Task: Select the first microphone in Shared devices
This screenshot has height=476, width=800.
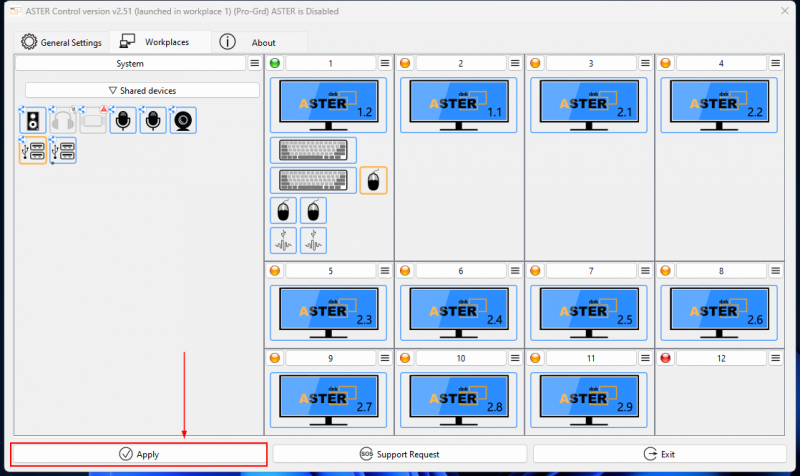Action: 123,121
